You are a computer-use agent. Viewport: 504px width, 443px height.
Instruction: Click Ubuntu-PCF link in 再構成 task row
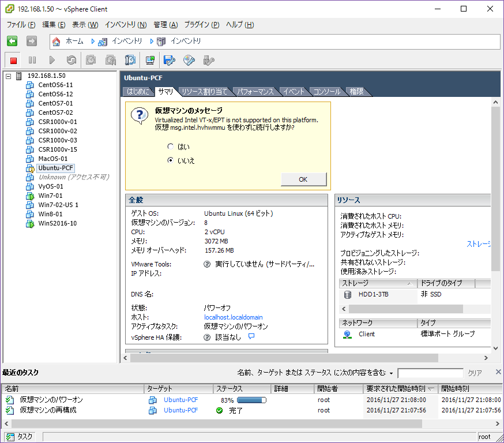(180, 410)
